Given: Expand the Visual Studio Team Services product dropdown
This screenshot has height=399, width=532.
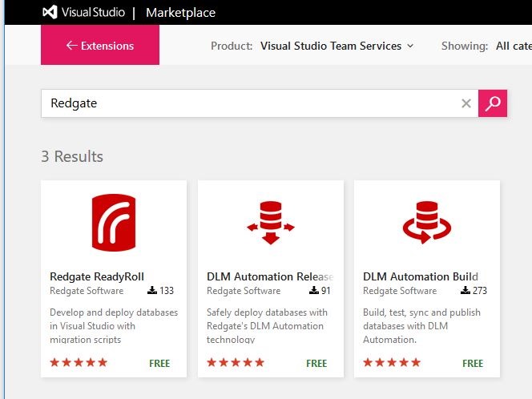Looking at the screenshot, I should click(x=337, y=46).
